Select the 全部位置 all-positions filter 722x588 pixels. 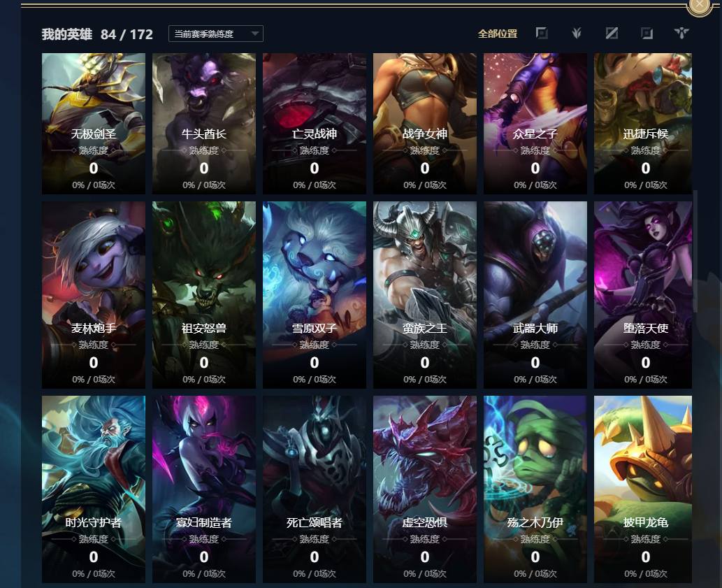point(498,34)
